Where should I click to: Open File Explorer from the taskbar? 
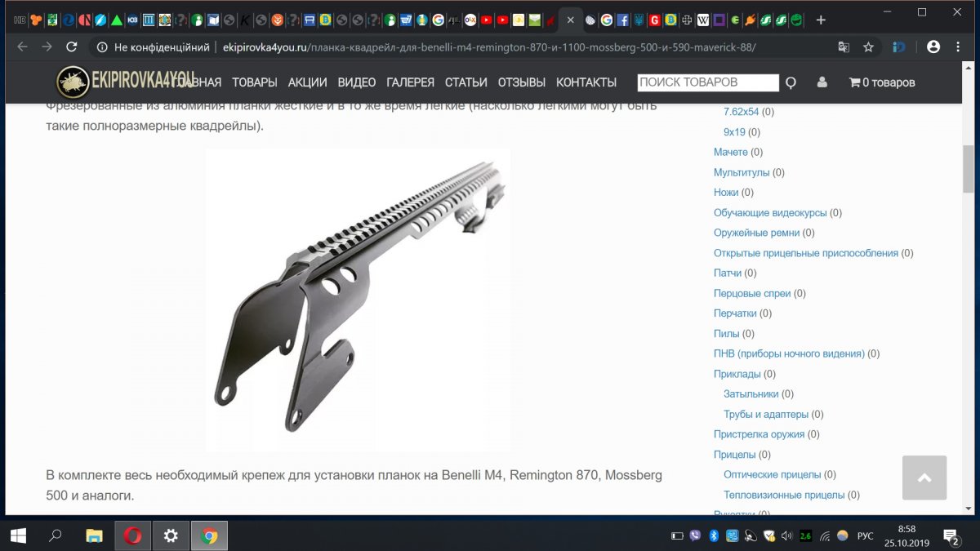(94, 535)
